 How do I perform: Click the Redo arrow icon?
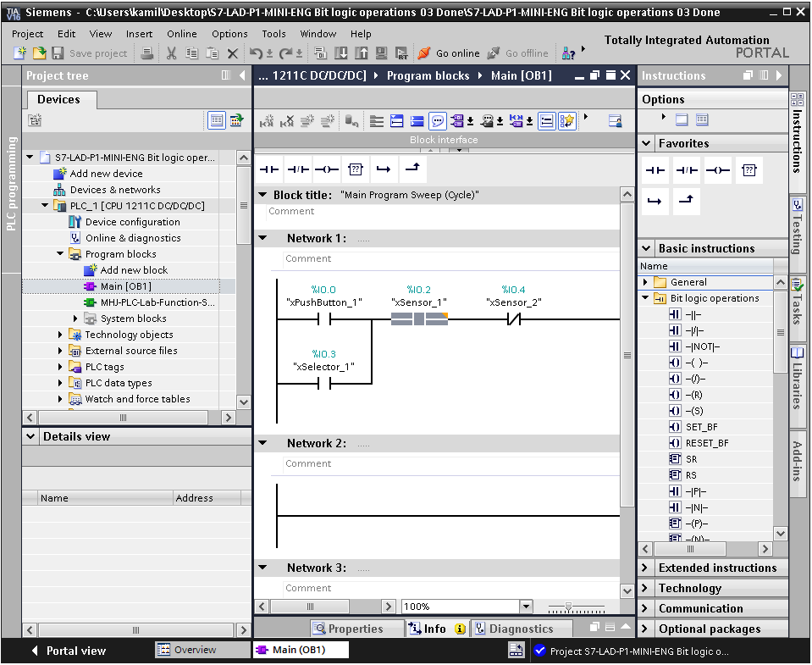285,53
